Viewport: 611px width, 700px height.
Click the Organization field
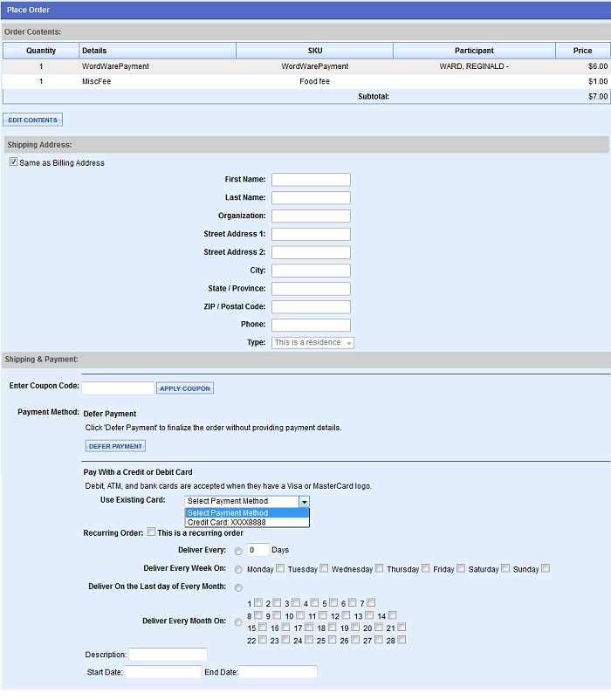(311, 216)
